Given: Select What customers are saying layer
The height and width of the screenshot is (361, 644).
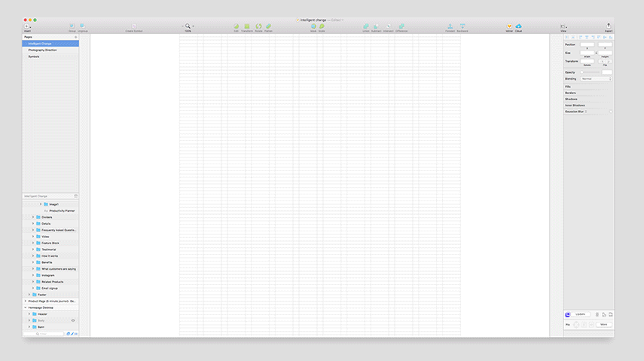Looking at the screenshot, I should coord(50,269).
